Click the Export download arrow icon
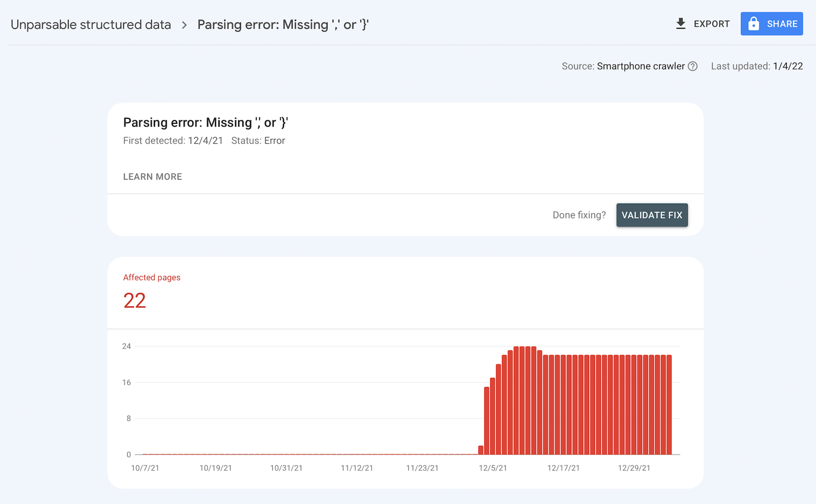 [680, 24]
